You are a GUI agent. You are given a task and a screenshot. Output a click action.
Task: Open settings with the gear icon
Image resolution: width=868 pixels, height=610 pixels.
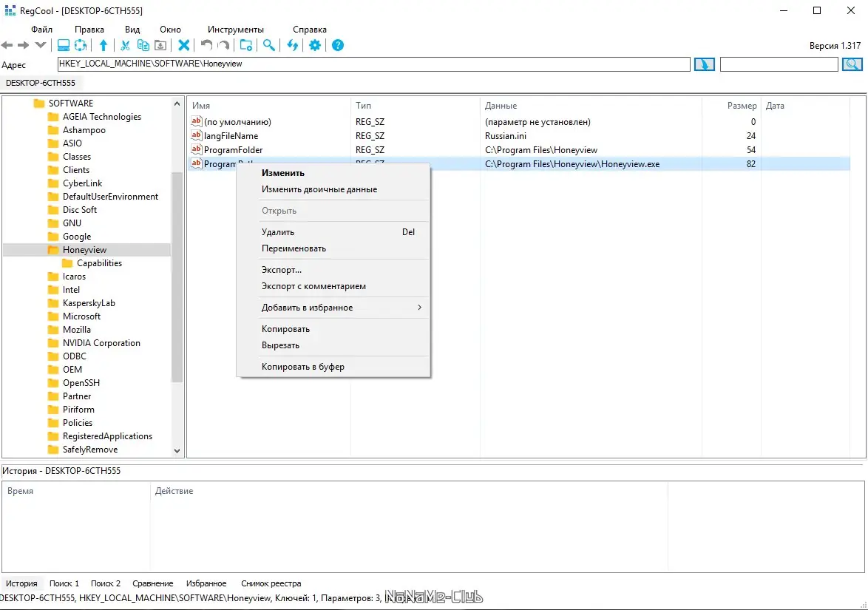point(315,45)
